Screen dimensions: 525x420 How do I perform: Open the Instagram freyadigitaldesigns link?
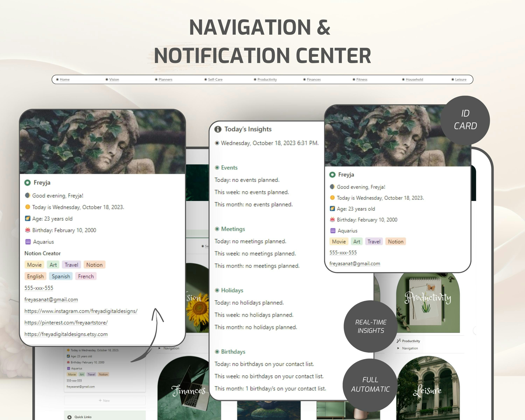click(81, 311)
